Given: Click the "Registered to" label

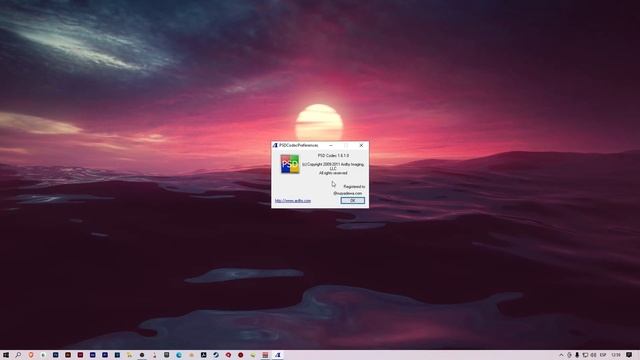Looking at the screenshot, I should (x=354, y=187).
